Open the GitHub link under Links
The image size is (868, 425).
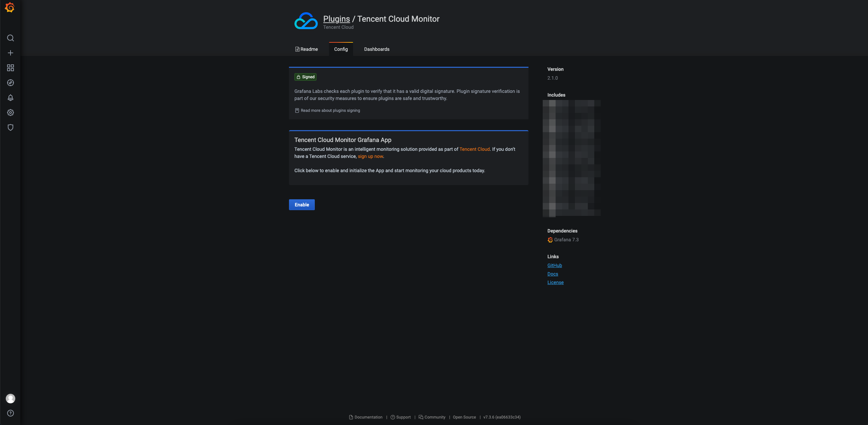[x=555, y=265]
